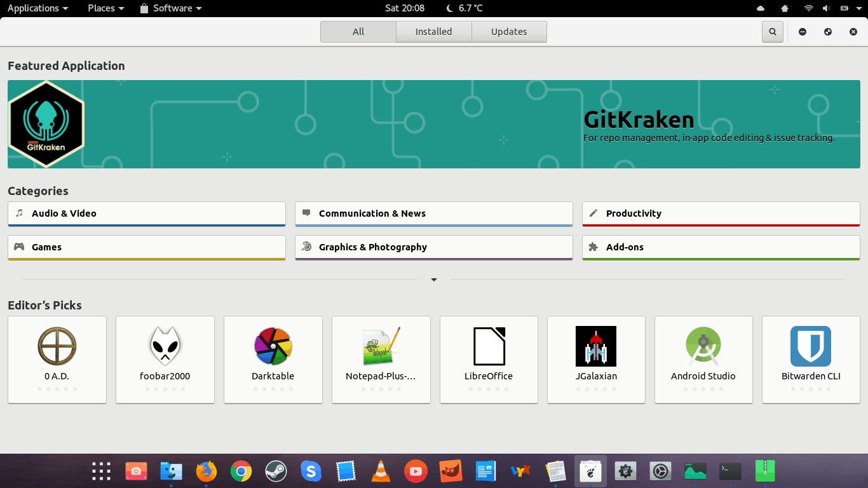Open the search button in header bar
This screenshot has width=868, height=488.
click(772, 32)
